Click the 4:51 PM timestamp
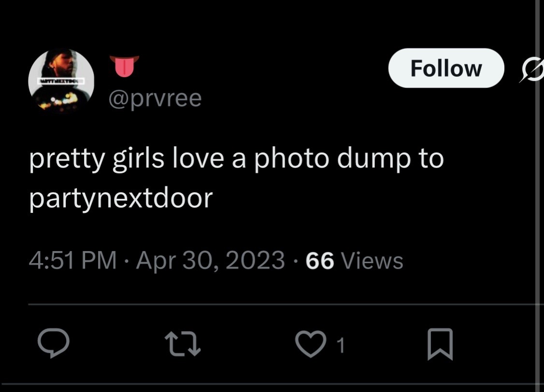The height and width of the screenshot is (392, 544). click(x=73, y=261)
